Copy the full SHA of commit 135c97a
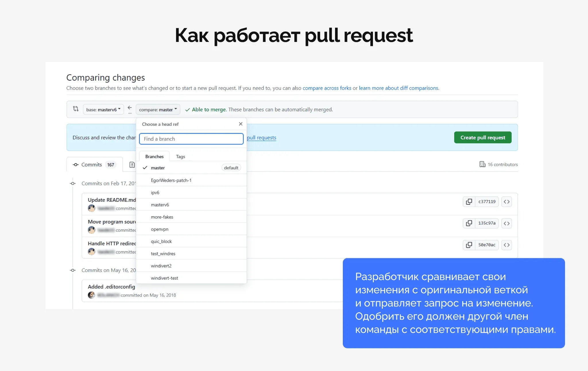588x371 pixels. (x=469, y=223)
